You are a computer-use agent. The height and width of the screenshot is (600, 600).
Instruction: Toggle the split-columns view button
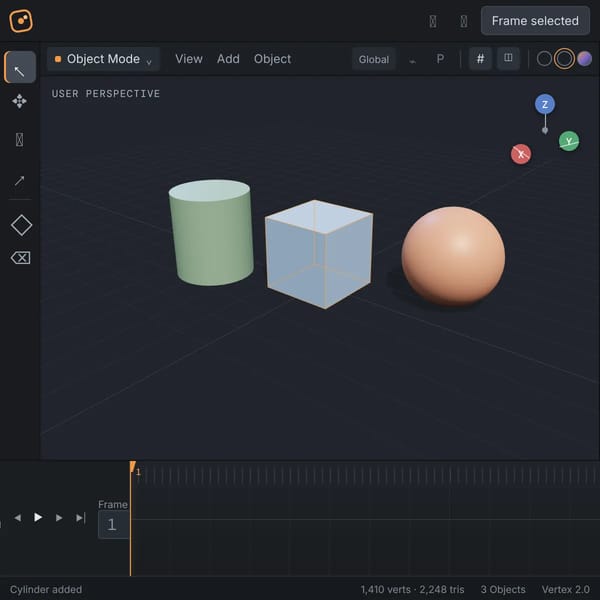pos(508,58)
